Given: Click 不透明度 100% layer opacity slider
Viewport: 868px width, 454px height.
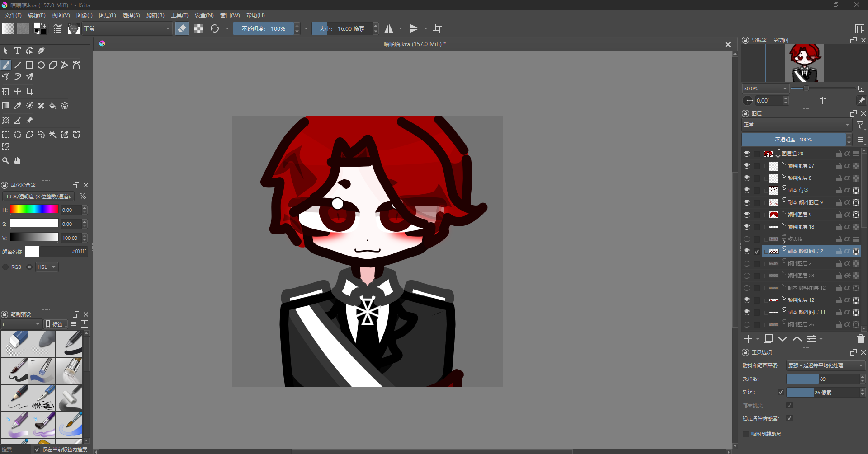Looking at the screenshot, I should point(793,140).
